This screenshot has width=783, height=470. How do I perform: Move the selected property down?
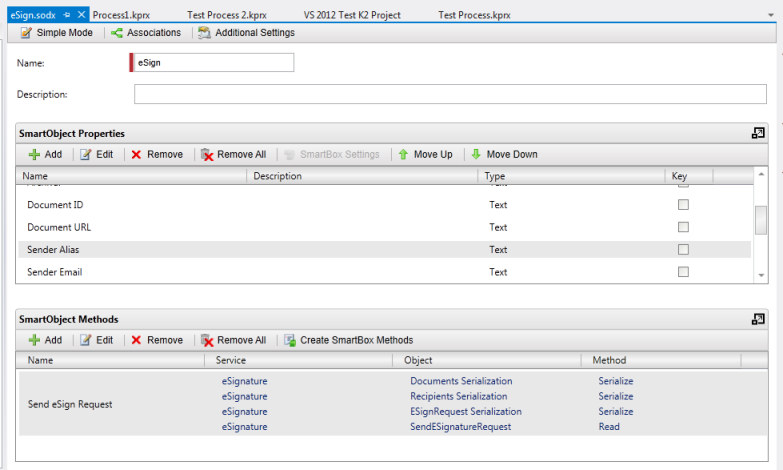503,155
